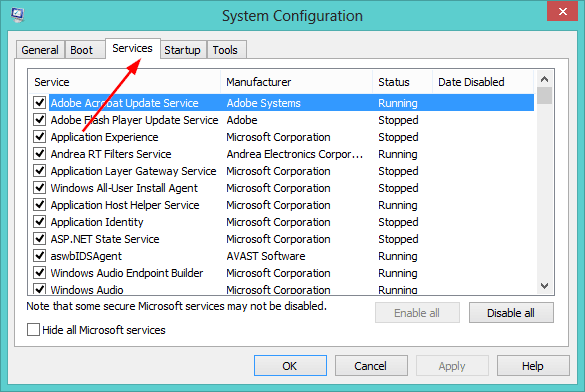Click the greyed-out Apply button

point(452,366)
